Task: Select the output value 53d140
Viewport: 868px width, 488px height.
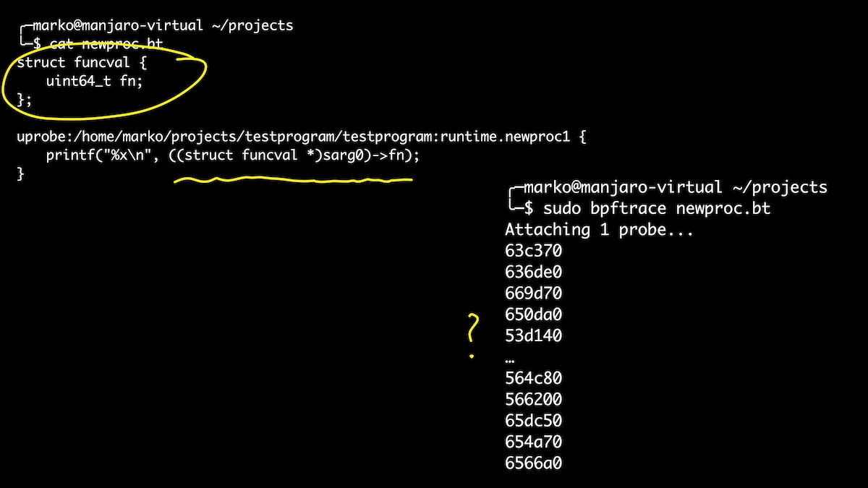Action: [x=533, y=335]
